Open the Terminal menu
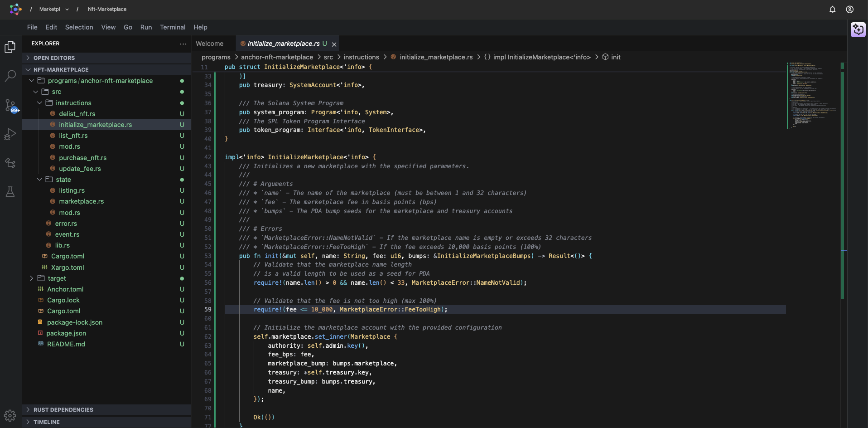The height and width of the screenshot is (428, 868). tap(173, 27)
